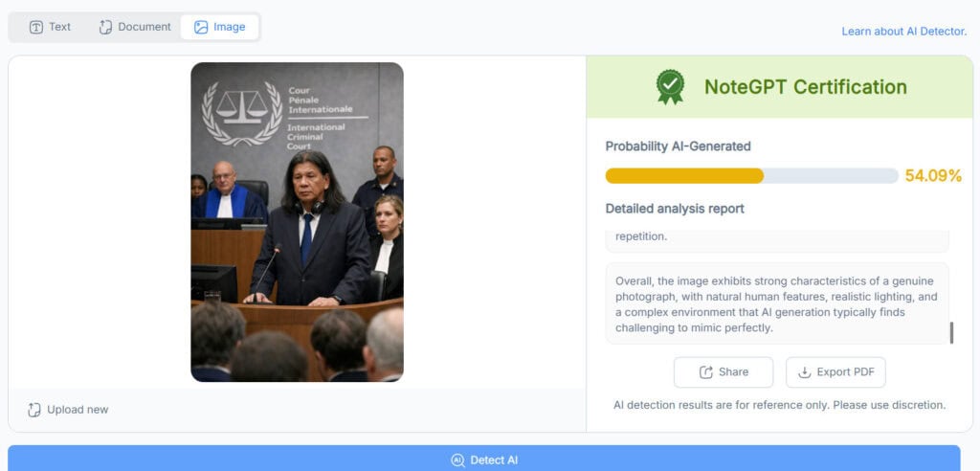Click the Document tab's page icon
Image resolution: width=980 pixels, height=471 pixels.
[x=105, y=27]
